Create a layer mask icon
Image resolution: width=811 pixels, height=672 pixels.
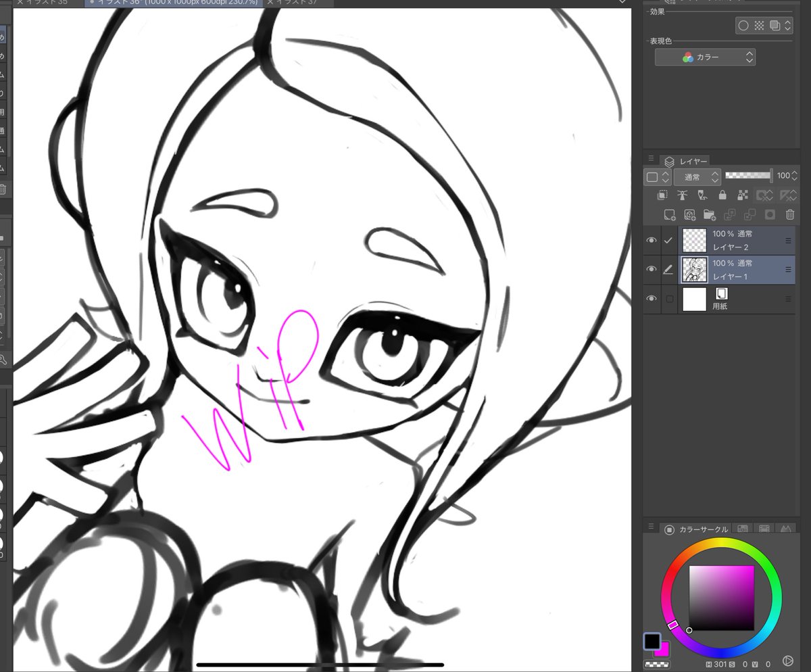[x=770, y=215]
